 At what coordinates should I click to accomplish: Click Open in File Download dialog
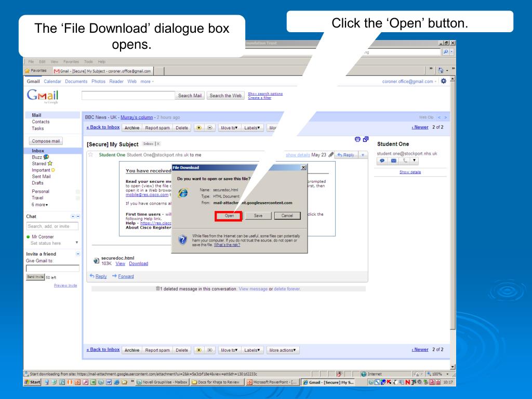[229, 216]
